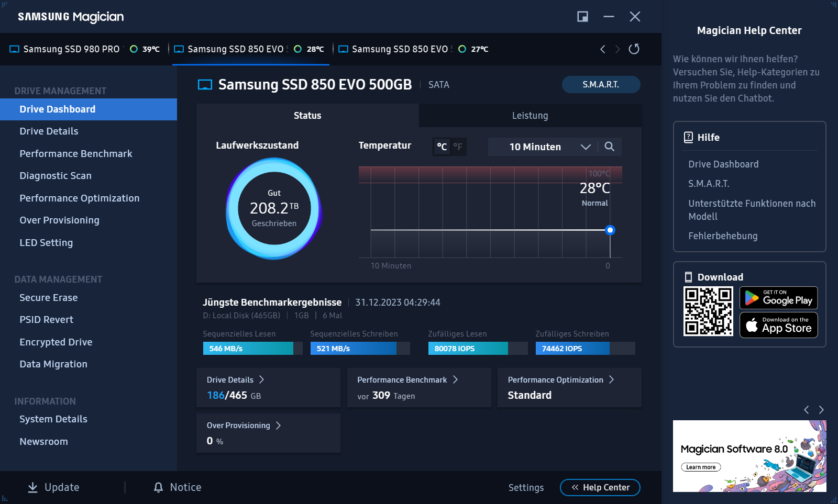Minimize the Magician window
Screen dimensions: 838x504
click(x=609, y=17)
